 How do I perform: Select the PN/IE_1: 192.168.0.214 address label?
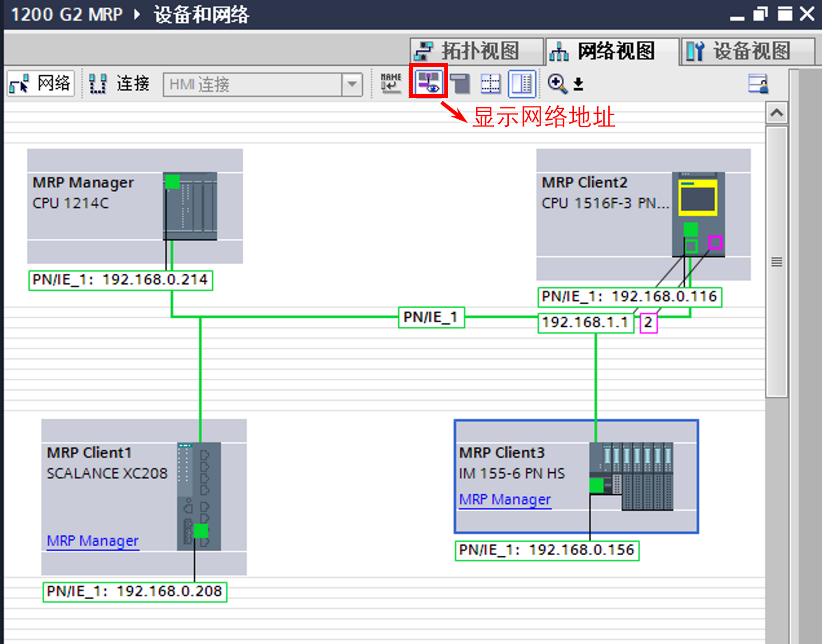[120, 280]
